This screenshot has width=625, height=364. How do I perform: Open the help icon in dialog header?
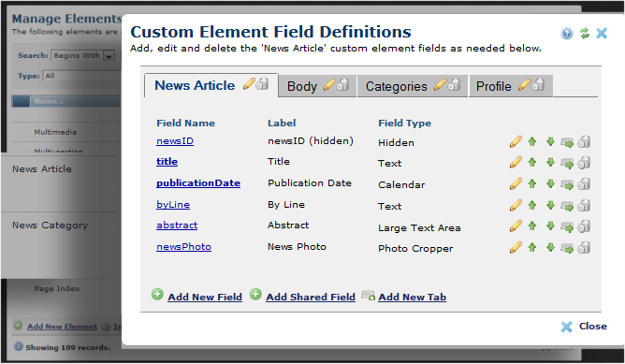(567, 33)
